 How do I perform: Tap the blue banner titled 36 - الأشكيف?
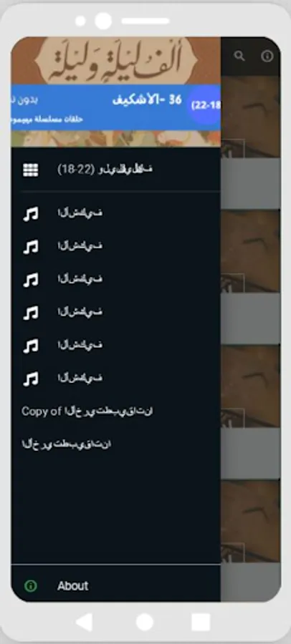tap(115, 107)
